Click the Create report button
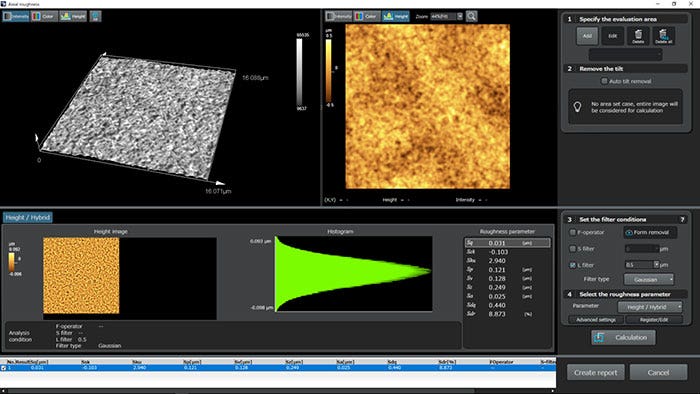700x394 pixels. point(596,373)
